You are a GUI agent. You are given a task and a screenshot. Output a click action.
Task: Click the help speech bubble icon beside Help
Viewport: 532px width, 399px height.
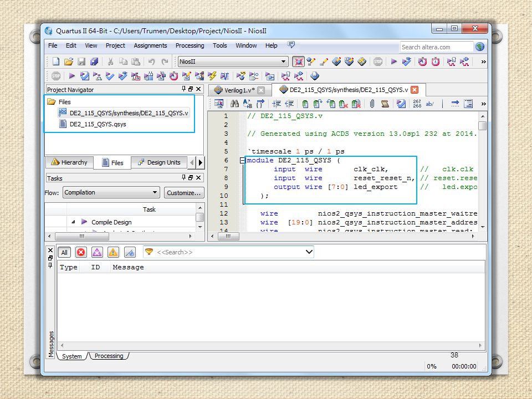point(291,45)
